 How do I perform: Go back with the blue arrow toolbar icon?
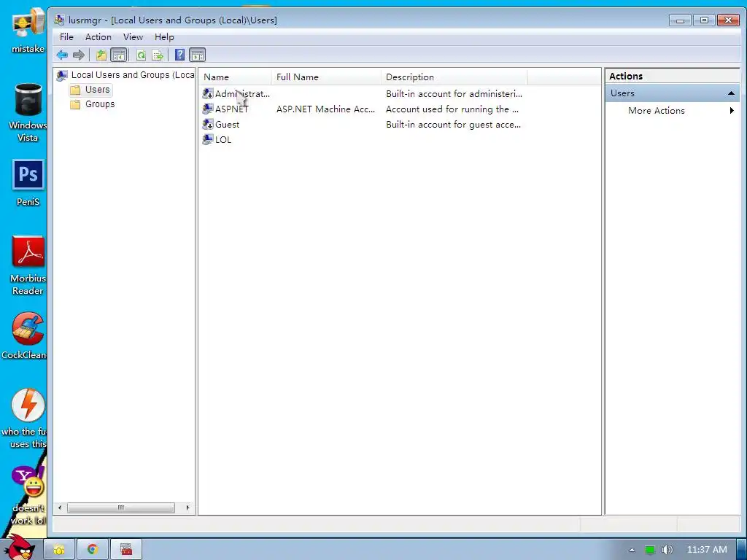click(62, 55)
